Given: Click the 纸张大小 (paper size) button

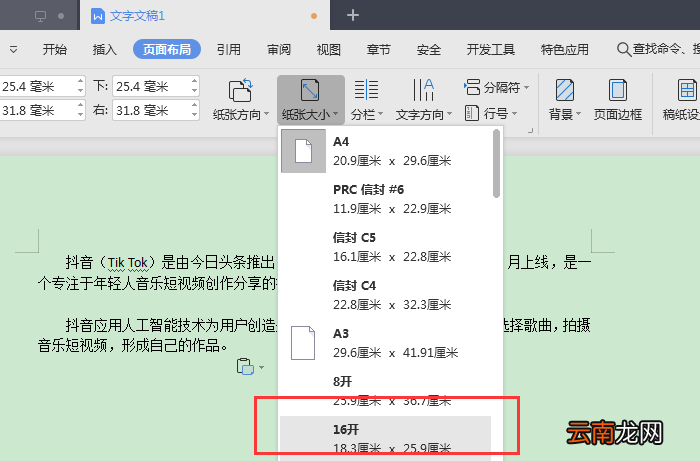Looking at the screenshot, I should click(311, 100).
